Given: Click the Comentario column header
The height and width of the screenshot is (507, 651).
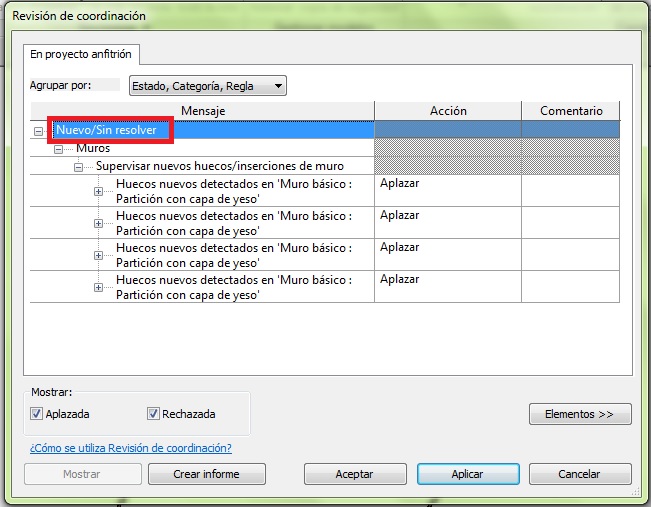Looking at the screenshot, I should coord(570,111).
